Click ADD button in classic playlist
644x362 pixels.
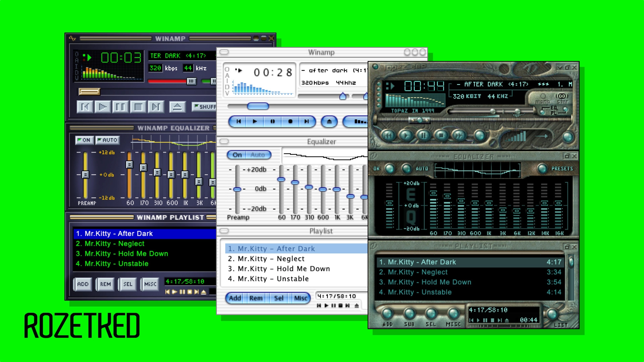point(83,284)
